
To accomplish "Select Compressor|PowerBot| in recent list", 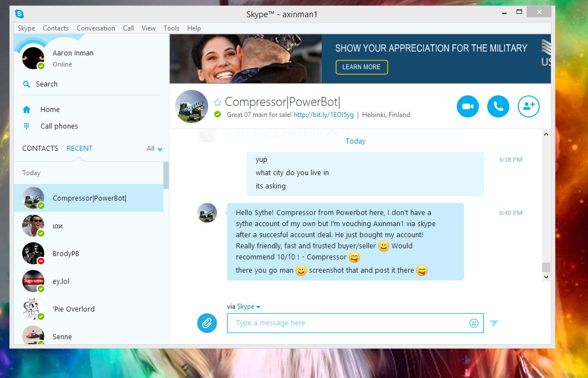I will pos(89,198).
